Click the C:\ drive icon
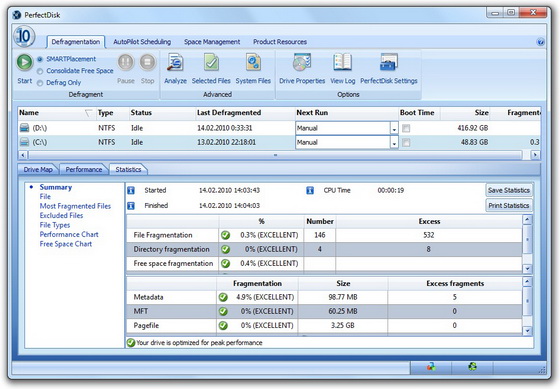Viewport: 560px width, 389px height. (x=24, y=142)
